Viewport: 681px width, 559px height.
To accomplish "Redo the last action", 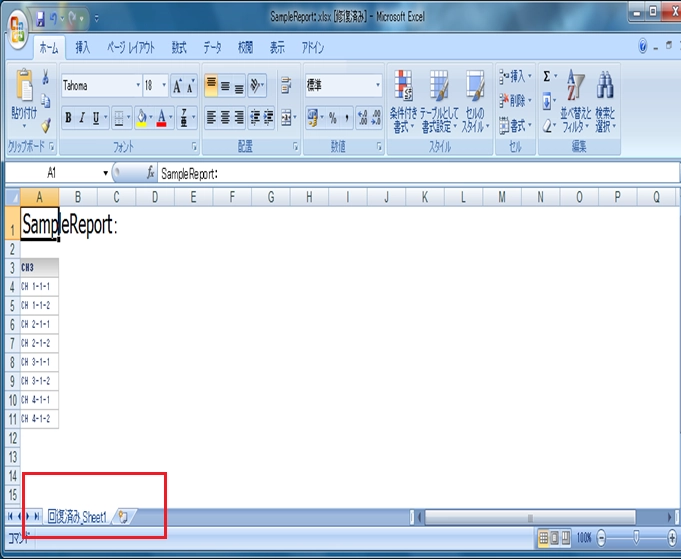I will [72, 19].
